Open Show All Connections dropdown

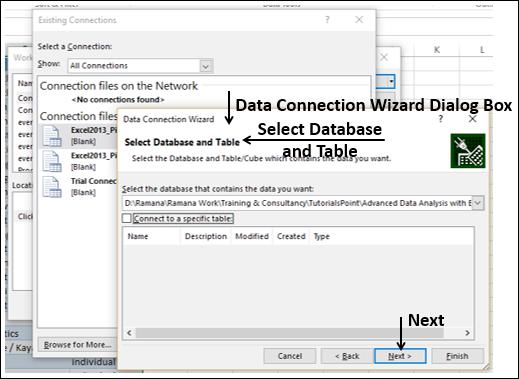click(206, 66)
